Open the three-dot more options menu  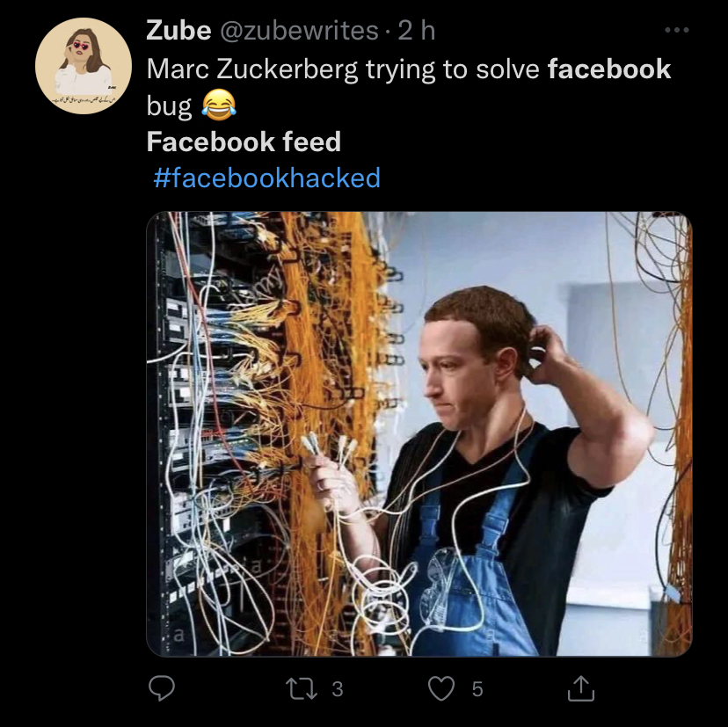point(676,31)
